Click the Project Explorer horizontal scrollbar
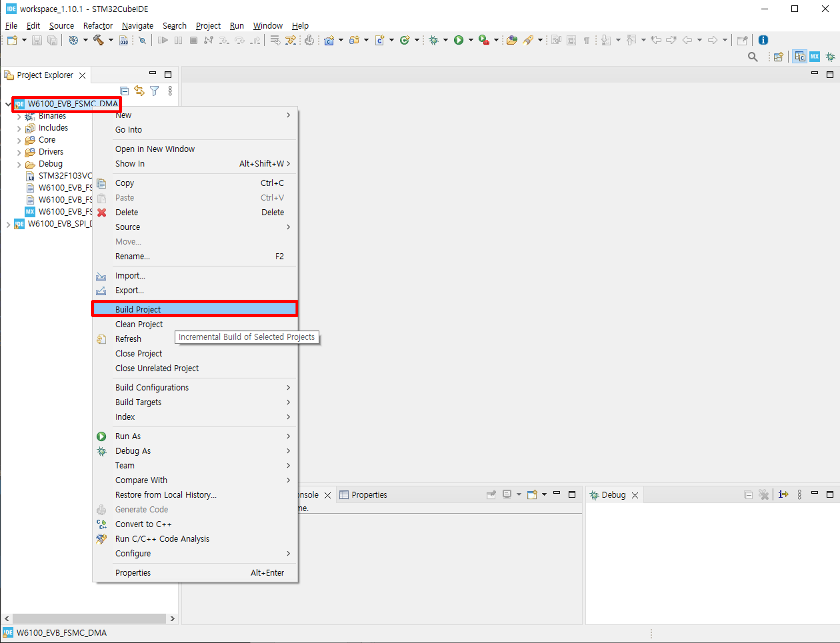 click(89, 619)
